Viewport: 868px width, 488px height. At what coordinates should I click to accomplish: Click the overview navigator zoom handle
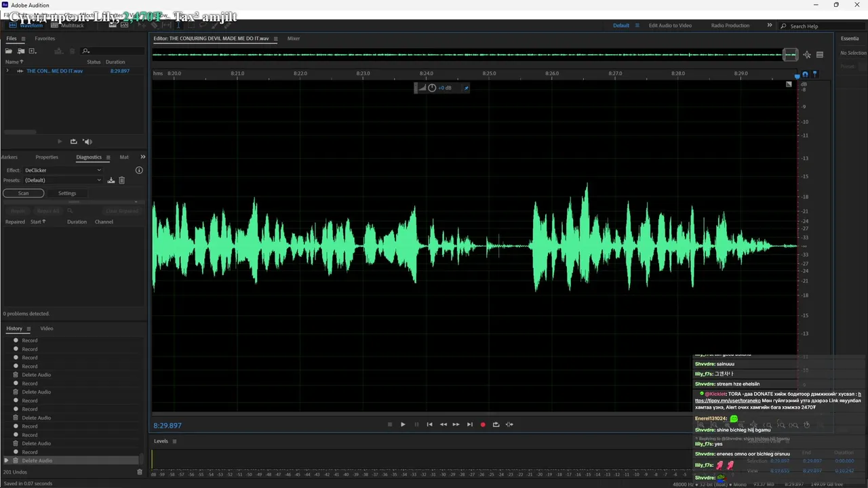coord(790,55)
